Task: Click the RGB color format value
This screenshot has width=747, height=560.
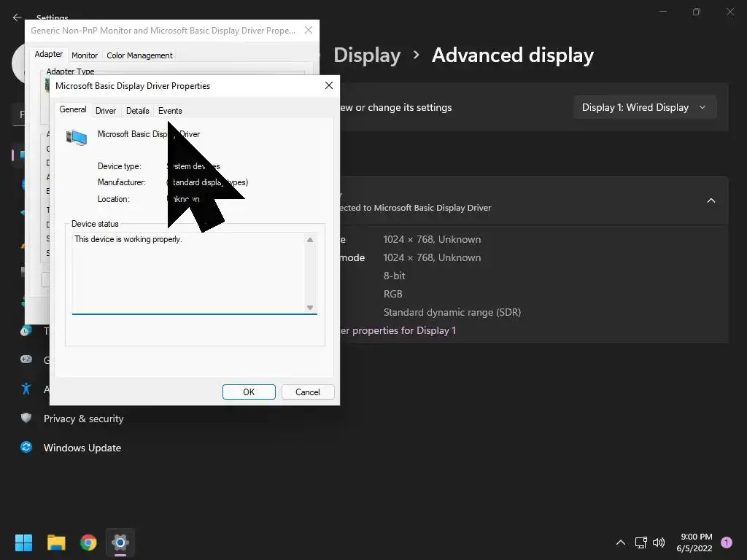Action: tap(393, 294)
